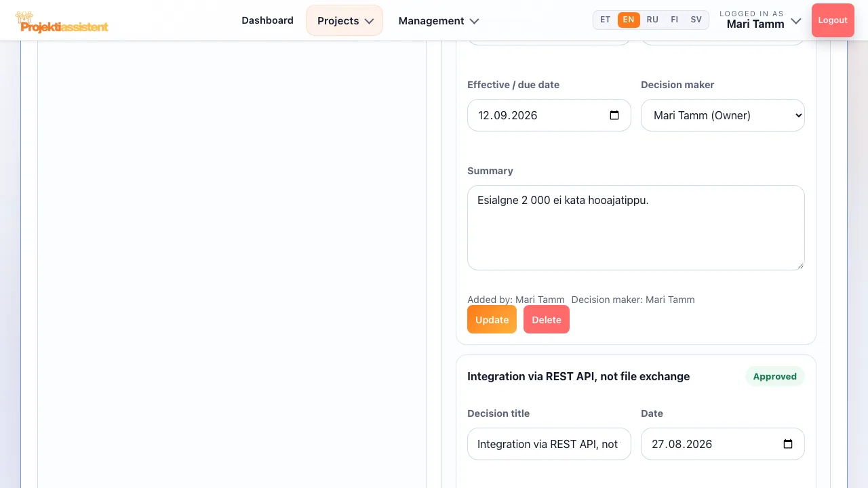This screenshot has height=488, width=868.
Task: Click the 'Effective / due date' label
Action: pyautogui.click(x=513, y=85)
